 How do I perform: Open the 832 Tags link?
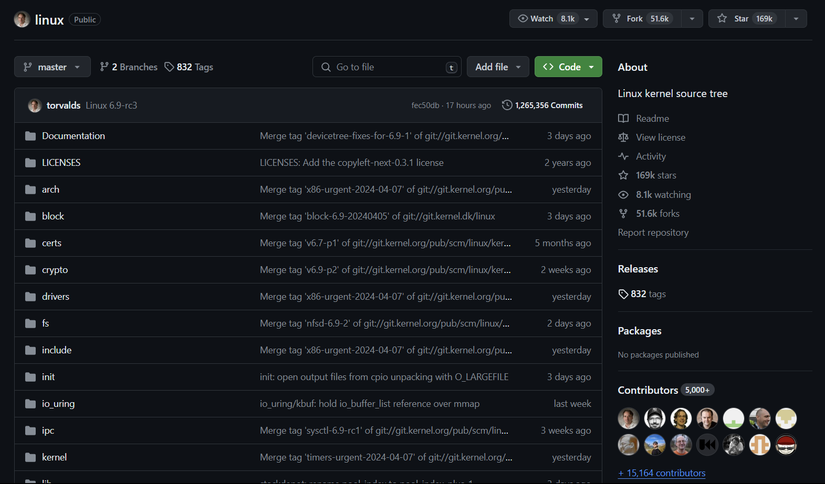[189, 67]
